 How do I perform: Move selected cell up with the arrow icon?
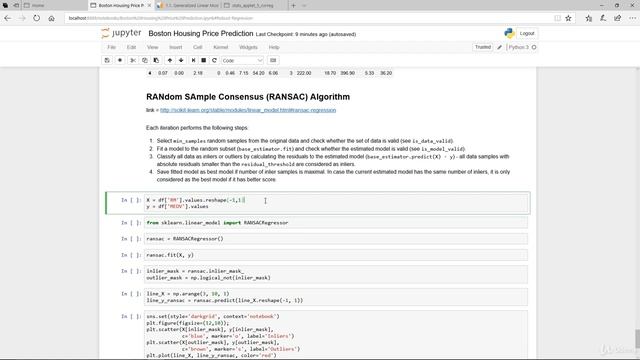pyautogui.click(x=170, y=60)
